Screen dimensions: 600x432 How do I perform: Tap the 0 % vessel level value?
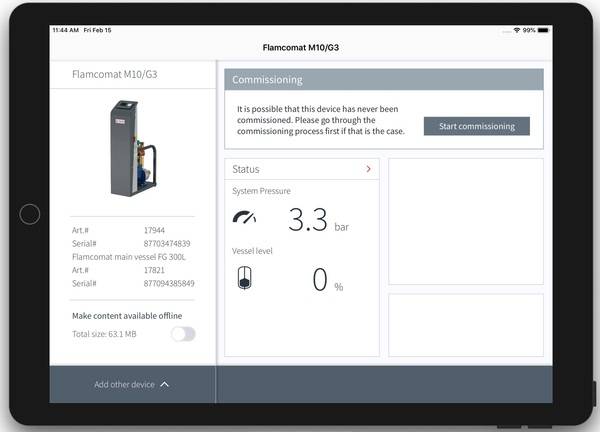pos(328,279)
